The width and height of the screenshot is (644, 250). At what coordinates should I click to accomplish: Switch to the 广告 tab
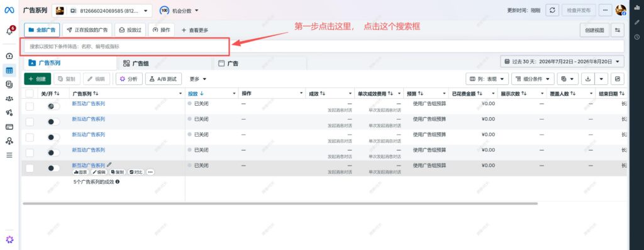click(x=260, y=64)
